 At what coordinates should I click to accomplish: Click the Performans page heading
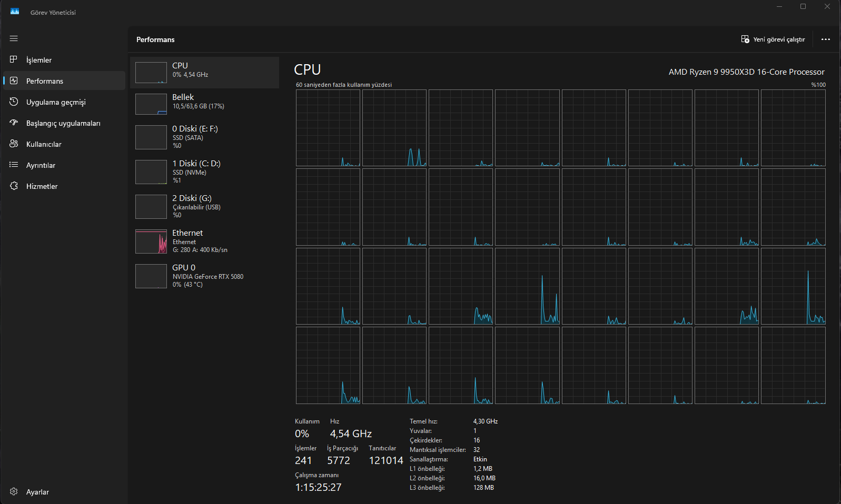click(155, 39)
